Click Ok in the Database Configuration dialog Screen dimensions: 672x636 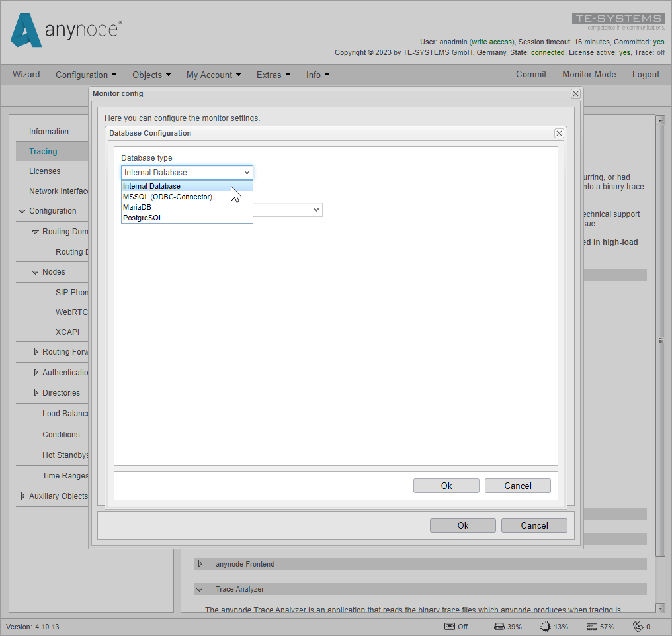(x=446, y=485)
